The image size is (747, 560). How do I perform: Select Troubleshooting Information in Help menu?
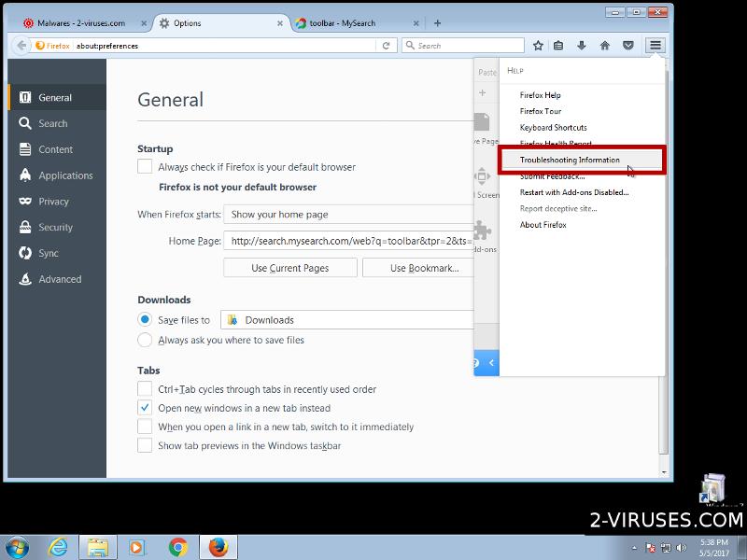coord(570,161)
